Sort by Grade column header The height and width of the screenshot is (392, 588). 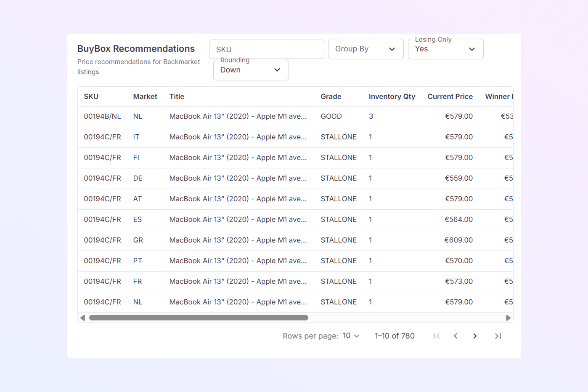tap(331, 96)
